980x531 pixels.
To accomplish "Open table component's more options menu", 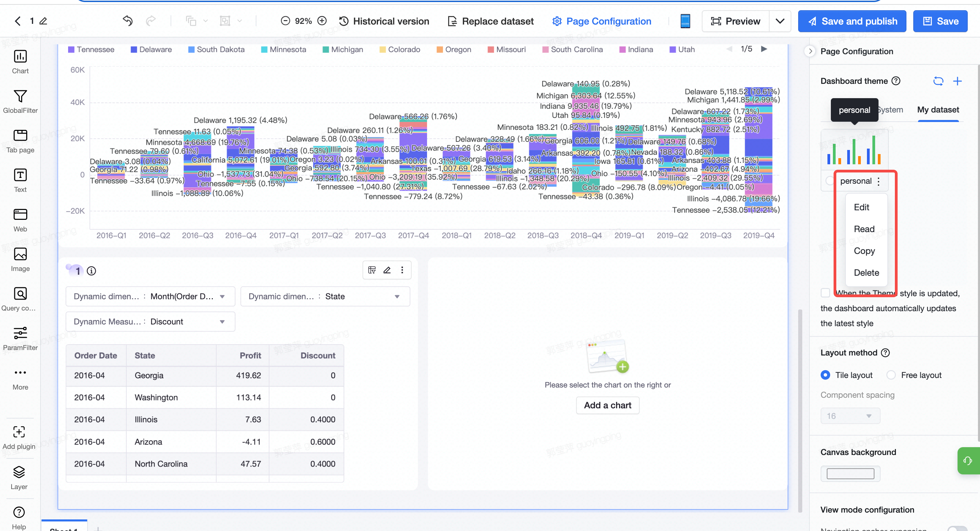I will (x=402, y=270).
